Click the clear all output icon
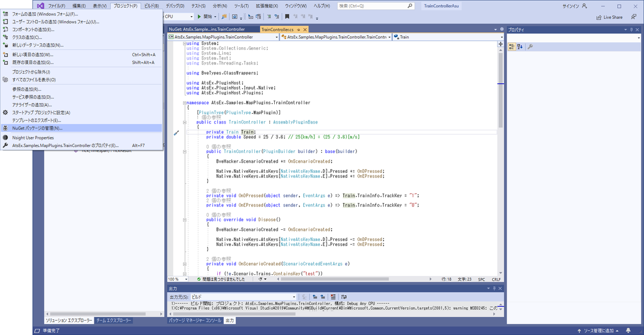This screenshot has width=644, height=335. pos(333,296)
